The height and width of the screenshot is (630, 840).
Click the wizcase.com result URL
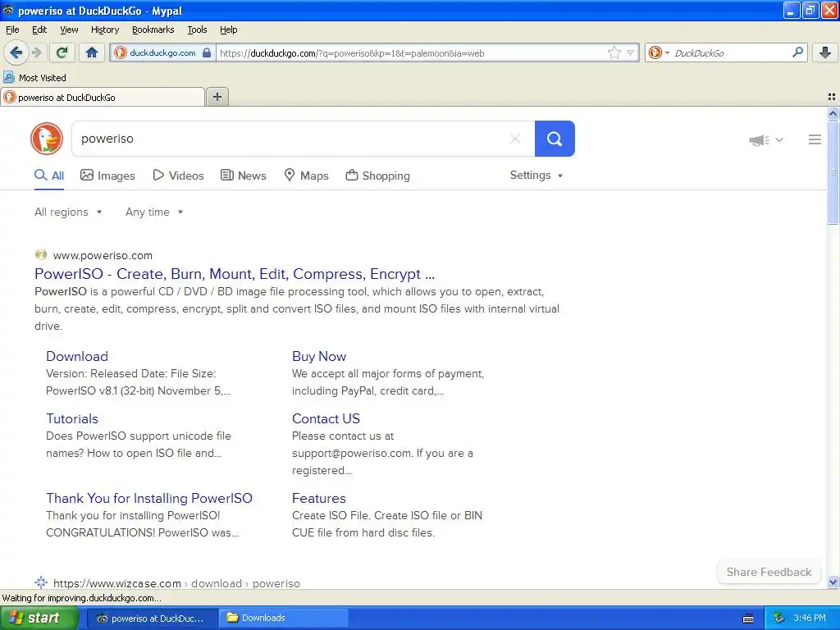point(176,583)
